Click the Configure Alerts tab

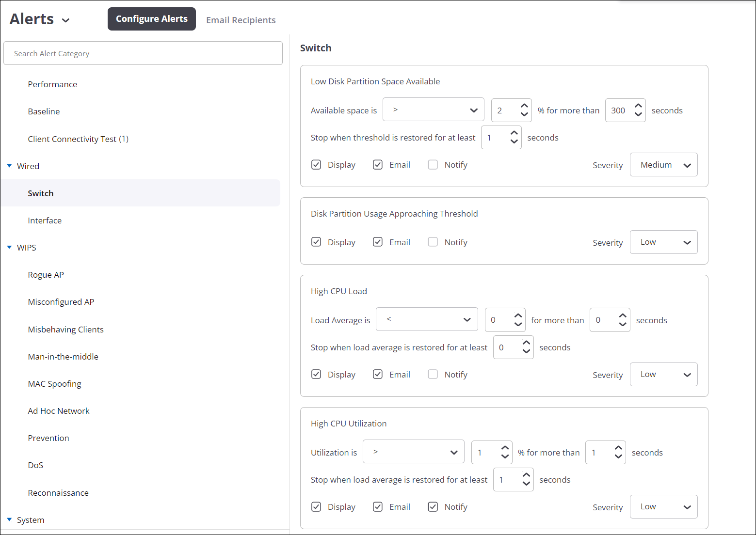151,19
